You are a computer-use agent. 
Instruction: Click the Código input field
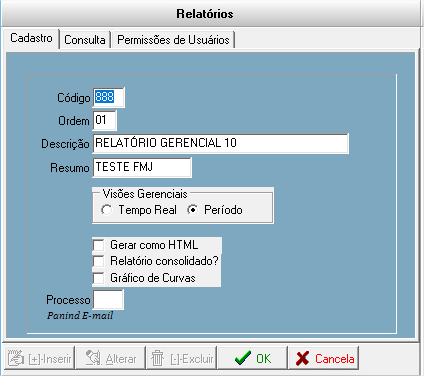point(108,97)
